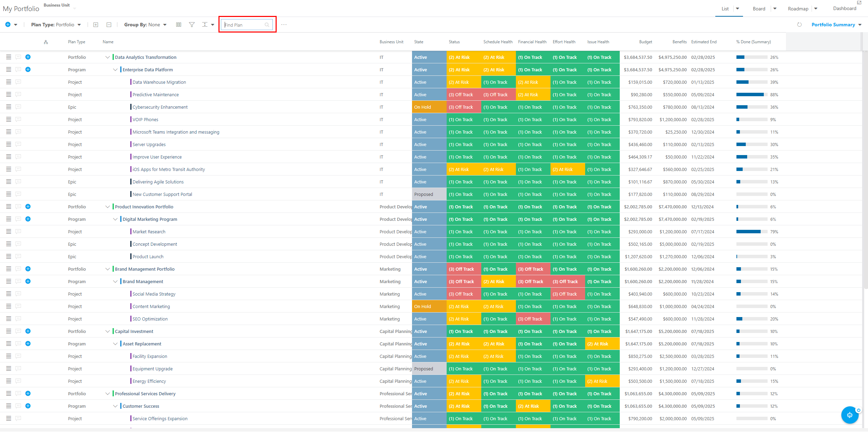
Task: Open the Roadmap view dropdown arrow
Action: (x=816, y=9)
